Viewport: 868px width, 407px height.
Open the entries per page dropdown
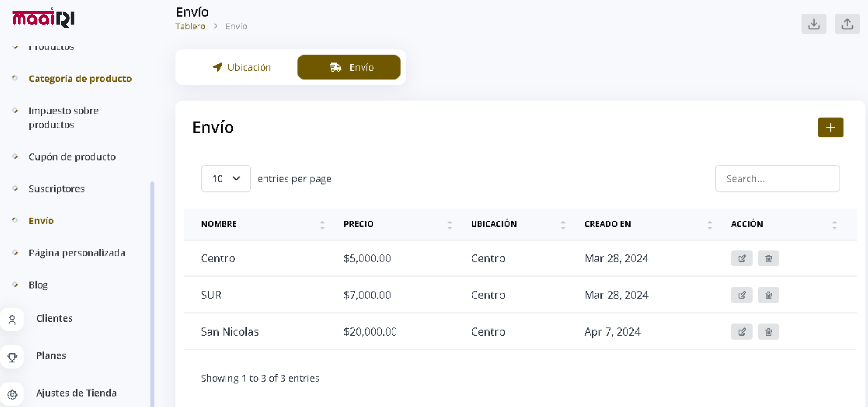pos(226,179)
